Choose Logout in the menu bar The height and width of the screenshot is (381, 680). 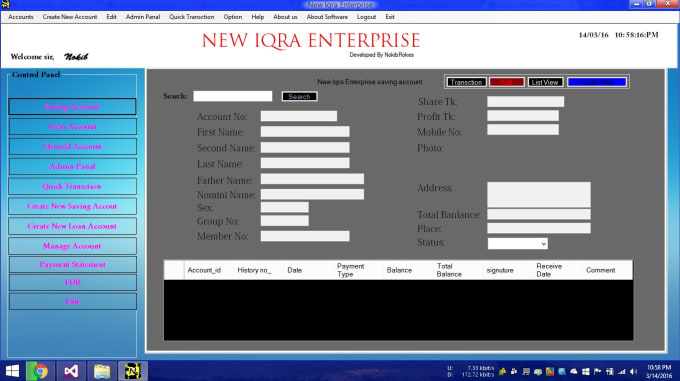pyautogui.click(x=366, y=17)
